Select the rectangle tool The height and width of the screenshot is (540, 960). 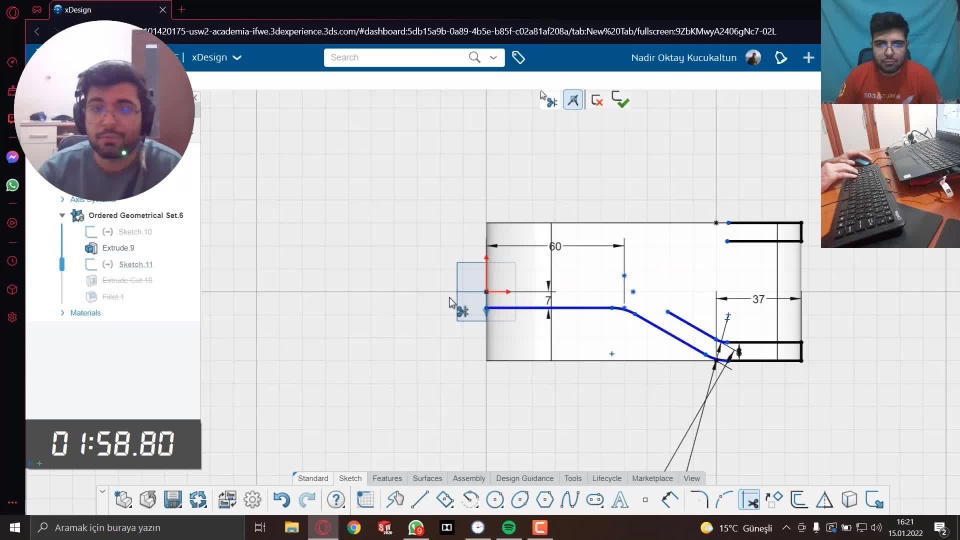point(445,500)
